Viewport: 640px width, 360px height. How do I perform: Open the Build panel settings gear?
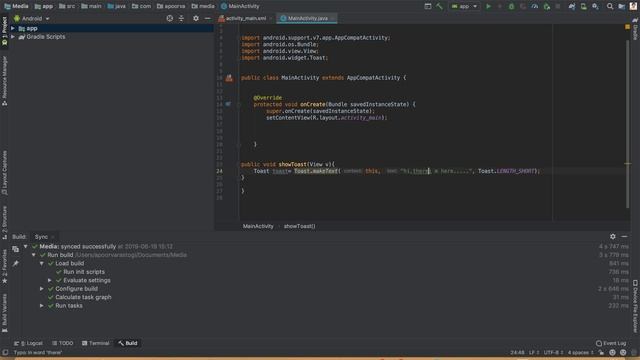click(613, 236)
